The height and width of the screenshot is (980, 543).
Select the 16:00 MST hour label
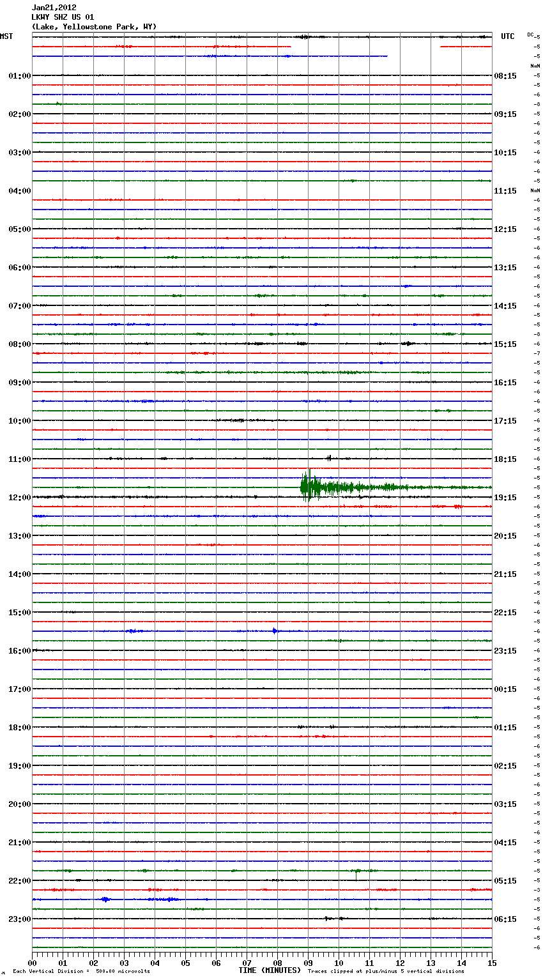(x=19, y=651)
